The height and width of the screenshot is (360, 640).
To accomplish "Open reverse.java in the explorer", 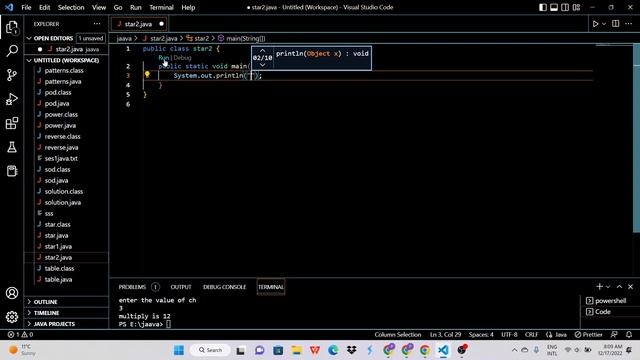I will (61, 148).
